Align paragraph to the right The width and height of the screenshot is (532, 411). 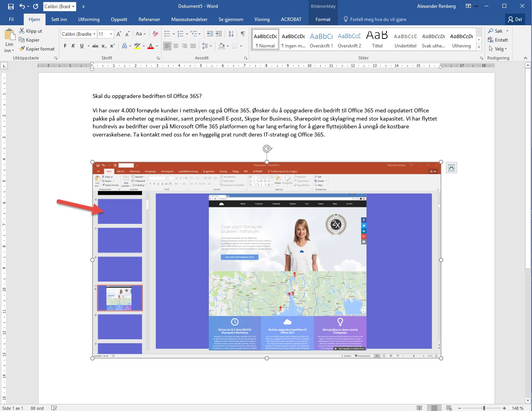[184, 46]
